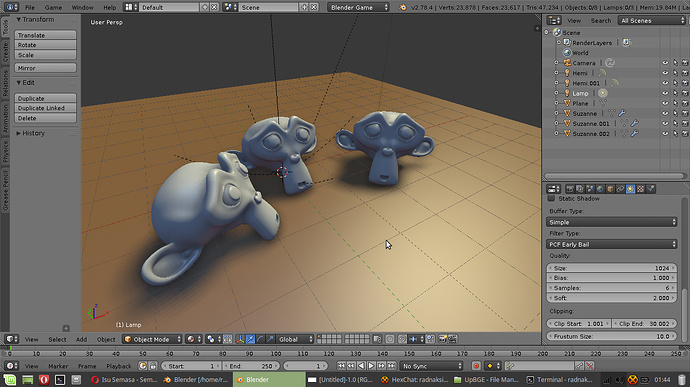Open the Lamp data properties tab
Viewport: 690px width, 387px height.
pyautogui.click(x=631, y=189)
